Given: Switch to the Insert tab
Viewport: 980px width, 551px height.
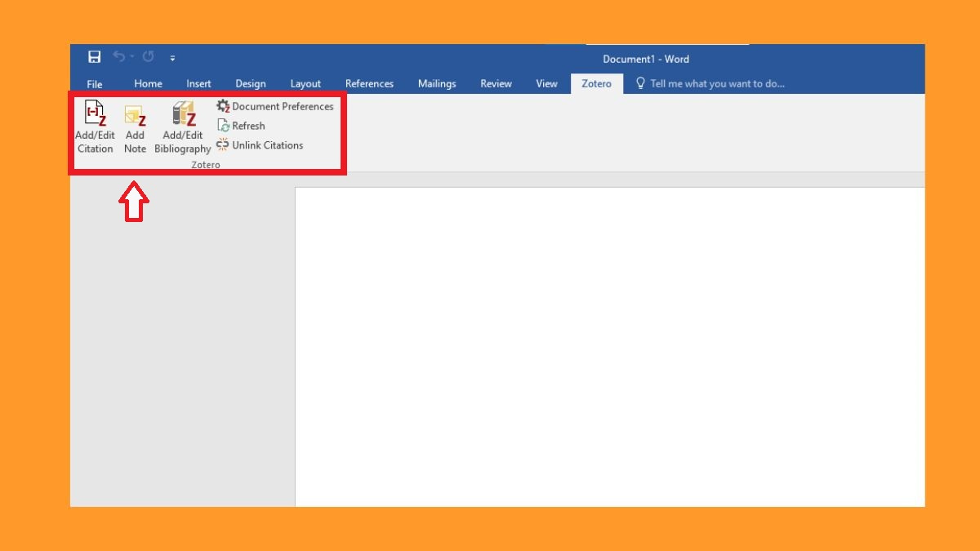Looking at the screenshot, I should pos(198,83).
